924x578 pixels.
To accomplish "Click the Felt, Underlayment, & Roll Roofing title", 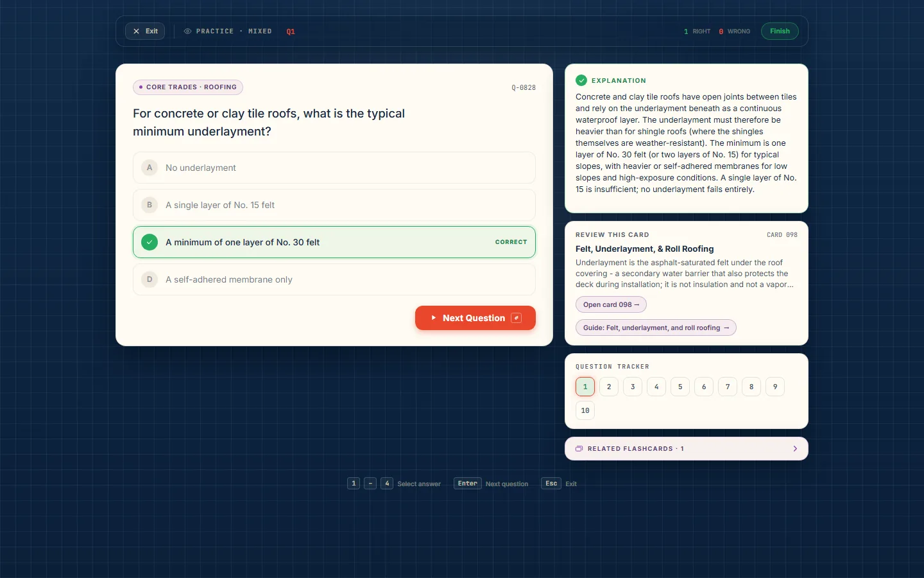I will 644,249.
